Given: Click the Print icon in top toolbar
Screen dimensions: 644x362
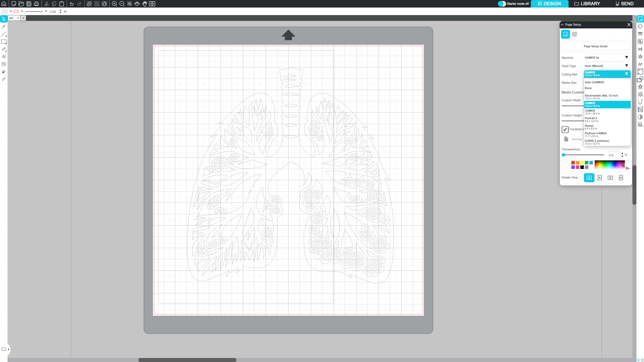Looking at the screenshot, I should (x=36, y=4).
